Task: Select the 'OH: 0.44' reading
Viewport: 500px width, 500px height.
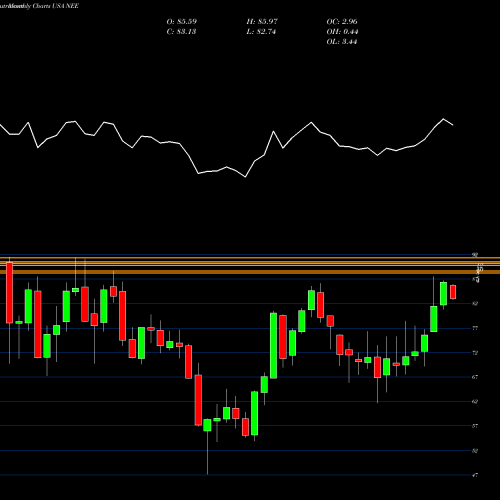Action: pos(342,32)
